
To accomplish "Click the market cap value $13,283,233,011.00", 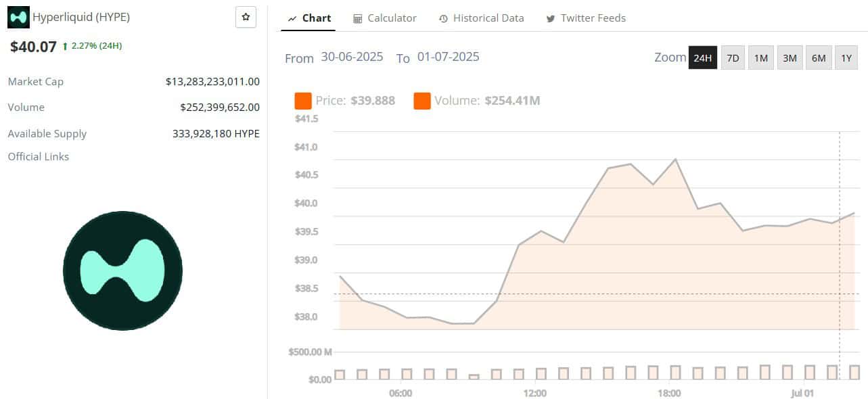I will pyautogui.click(x=212, y=81).
